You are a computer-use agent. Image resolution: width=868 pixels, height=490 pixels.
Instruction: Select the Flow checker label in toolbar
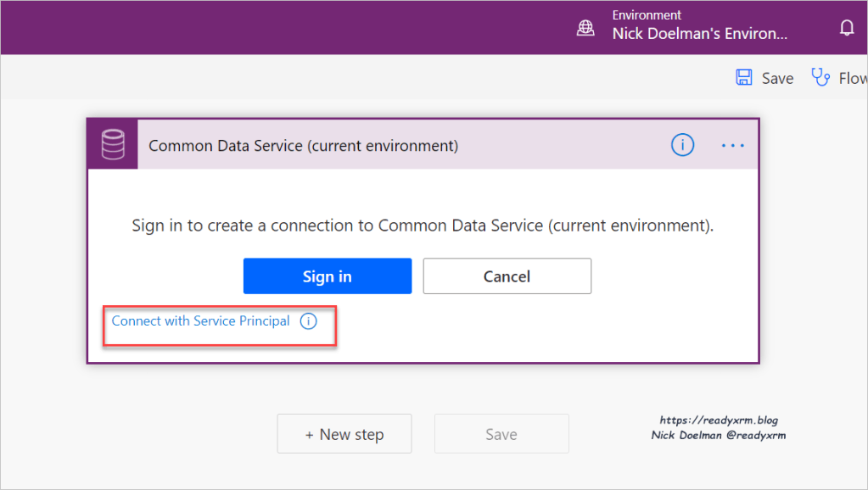click(853, 78)
